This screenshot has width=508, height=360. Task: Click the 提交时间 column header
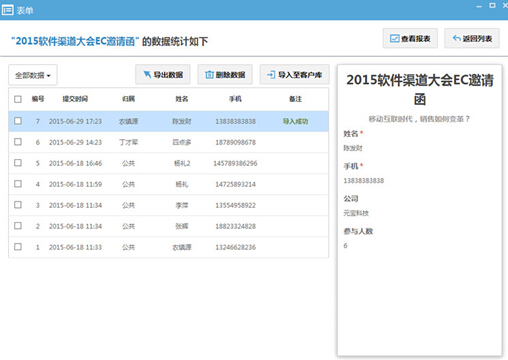coord(75,99)
